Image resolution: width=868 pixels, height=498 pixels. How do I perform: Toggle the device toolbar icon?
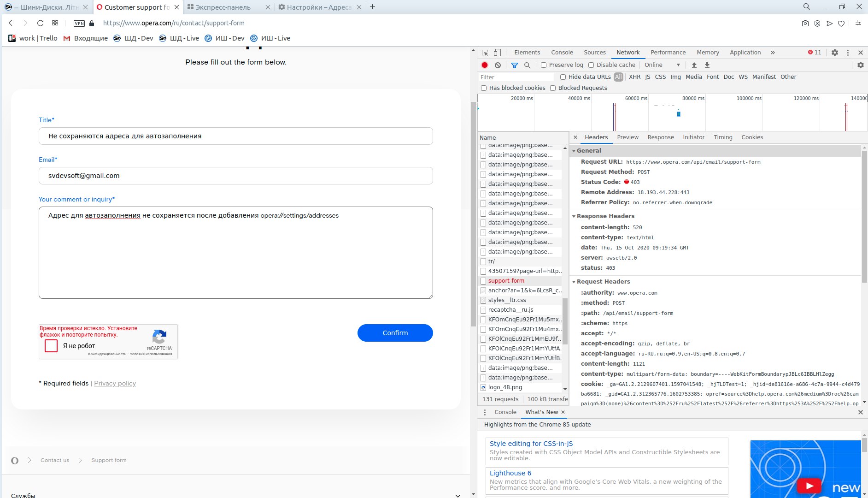click(497, 53)
